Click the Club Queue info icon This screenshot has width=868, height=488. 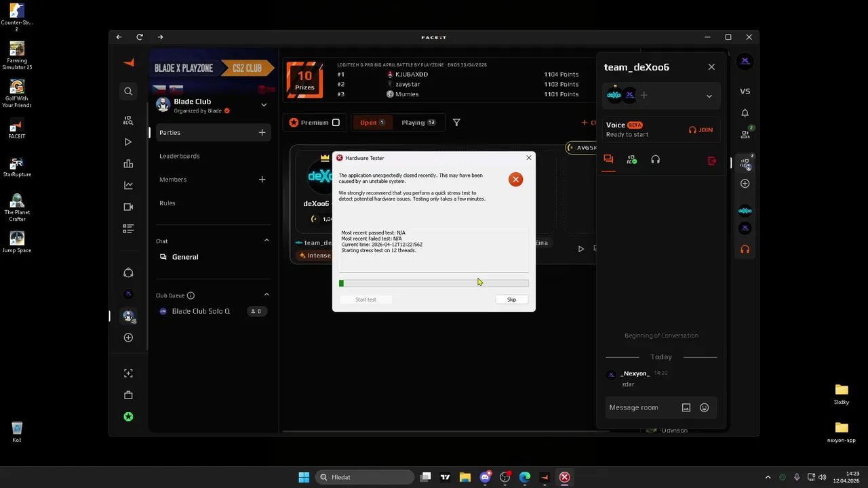[x=191, y=296]
